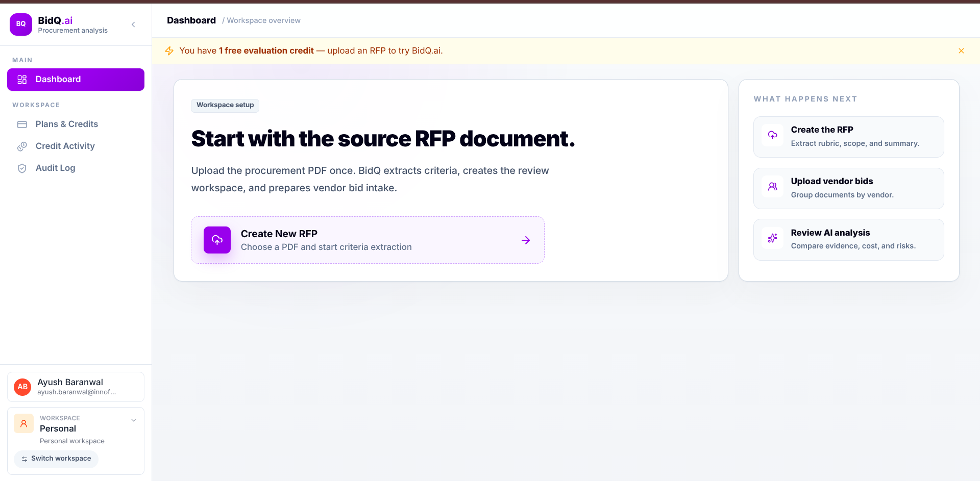
Task: Click the Dashboard grid icon
Action: pyautogui.click(x=22, y=80)
